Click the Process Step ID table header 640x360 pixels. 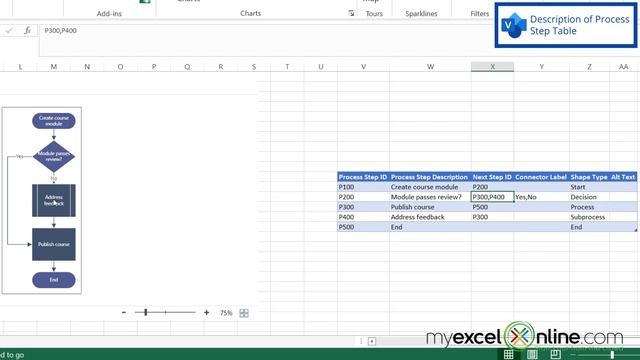pos(363,177)
